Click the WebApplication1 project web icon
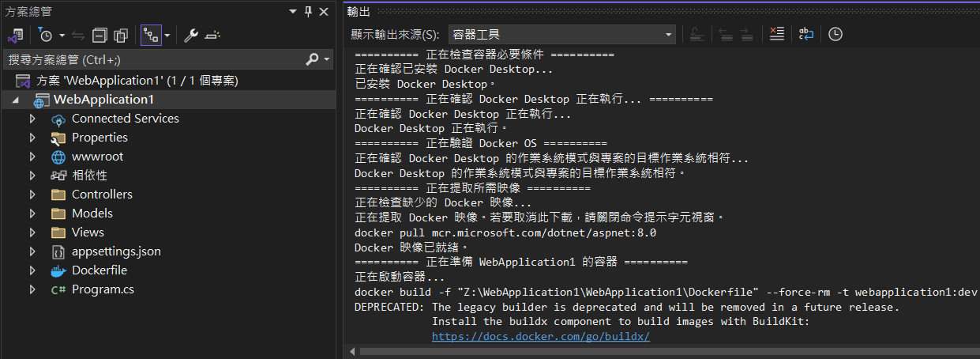 [x=41, y=100]
